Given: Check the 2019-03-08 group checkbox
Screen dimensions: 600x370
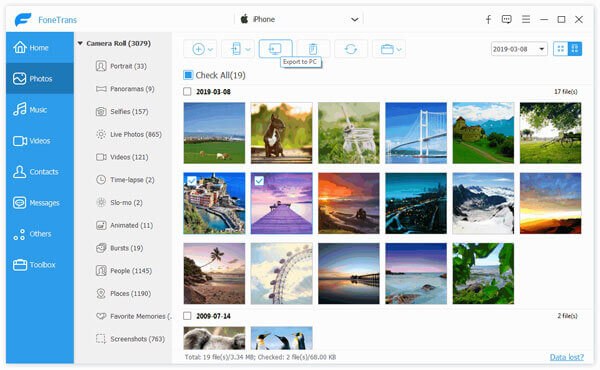Looking at the screenshot, I should coord(187,91).
